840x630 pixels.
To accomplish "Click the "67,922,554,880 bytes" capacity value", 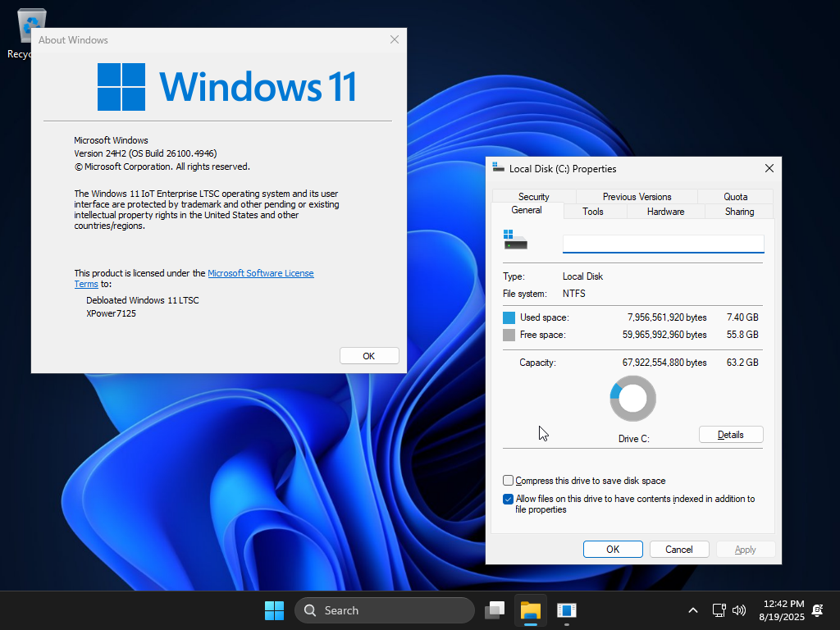I will [664, 363].
